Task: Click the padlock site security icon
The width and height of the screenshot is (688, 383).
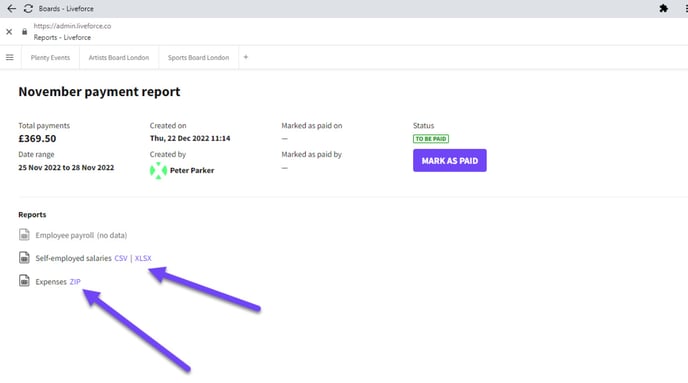Action: [25, 32]
